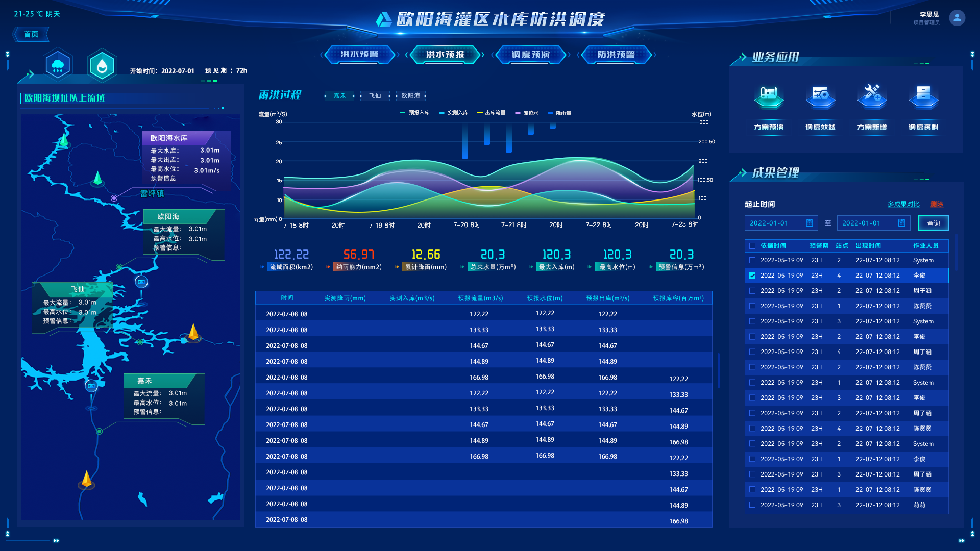The image size is (980, 551).
Task: Check the first System row checkbox
Action: point(752,260)
